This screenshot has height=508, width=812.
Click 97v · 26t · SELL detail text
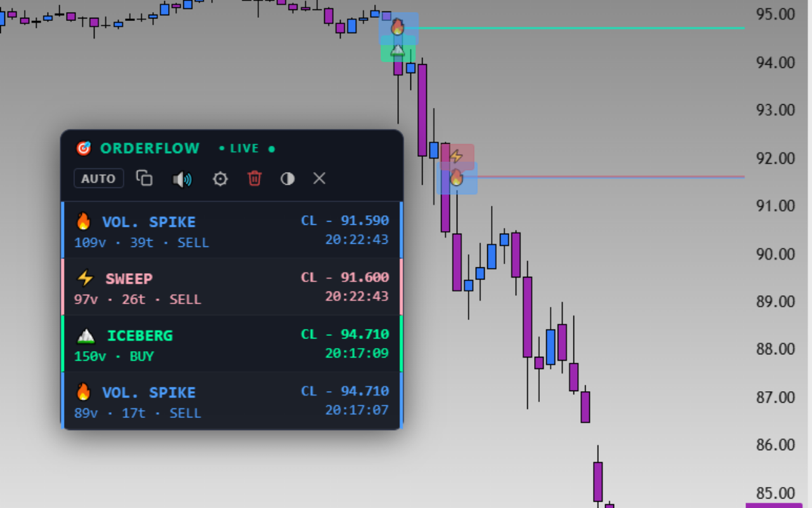pyautogui.click(x=138, y=299)
